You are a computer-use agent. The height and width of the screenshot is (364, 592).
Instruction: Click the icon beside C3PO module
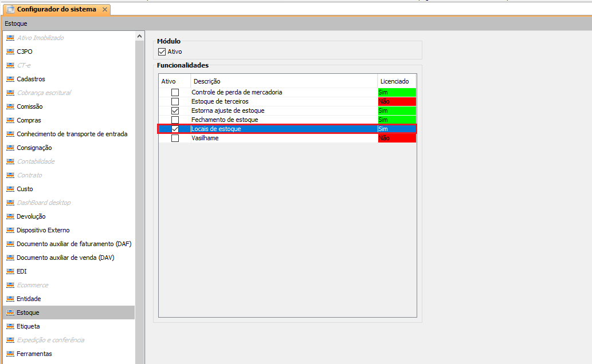[x=10, y=52]
